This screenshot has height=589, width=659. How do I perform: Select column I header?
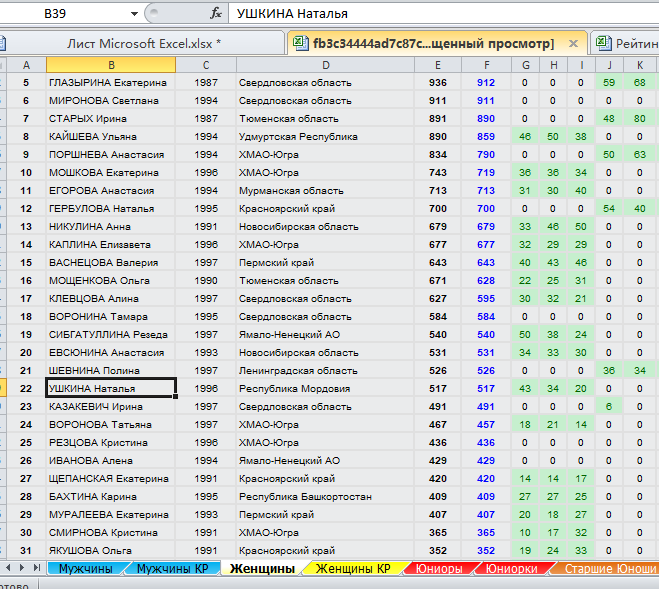pyautogui.click(x=582, y=65)
